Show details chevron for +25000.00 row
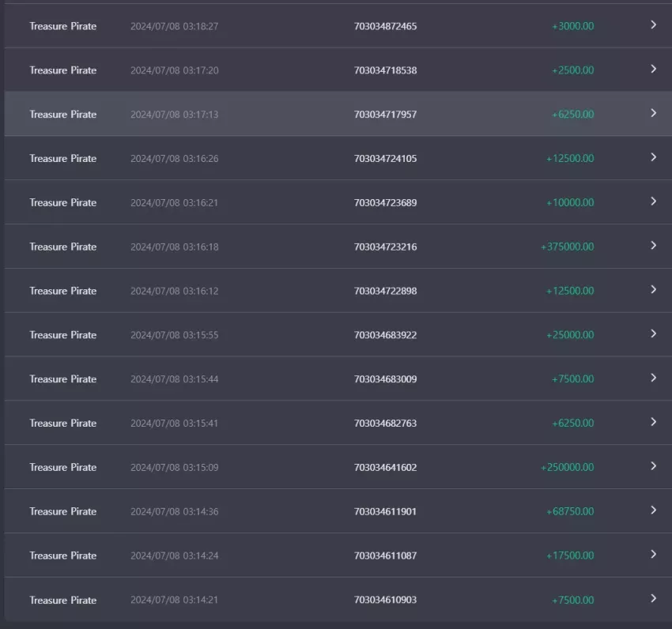Viewport: 672px width, 629px height. tap(653, 333)
